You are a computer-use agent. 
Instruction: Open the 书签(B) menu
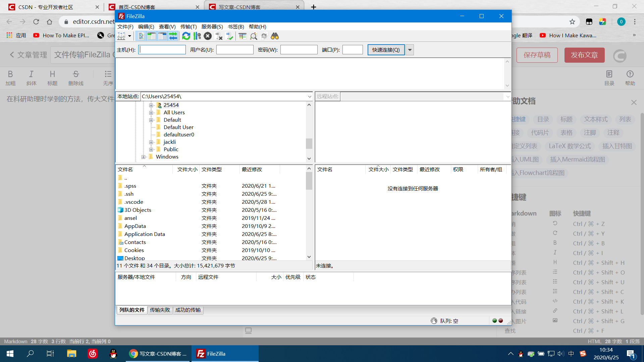coord(236,26)
